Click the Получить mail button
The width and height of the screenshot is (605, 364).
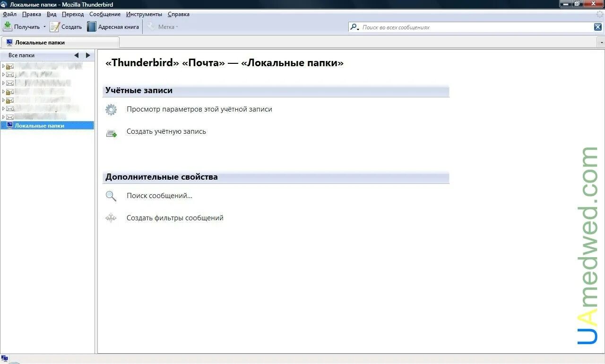[22, 27]
